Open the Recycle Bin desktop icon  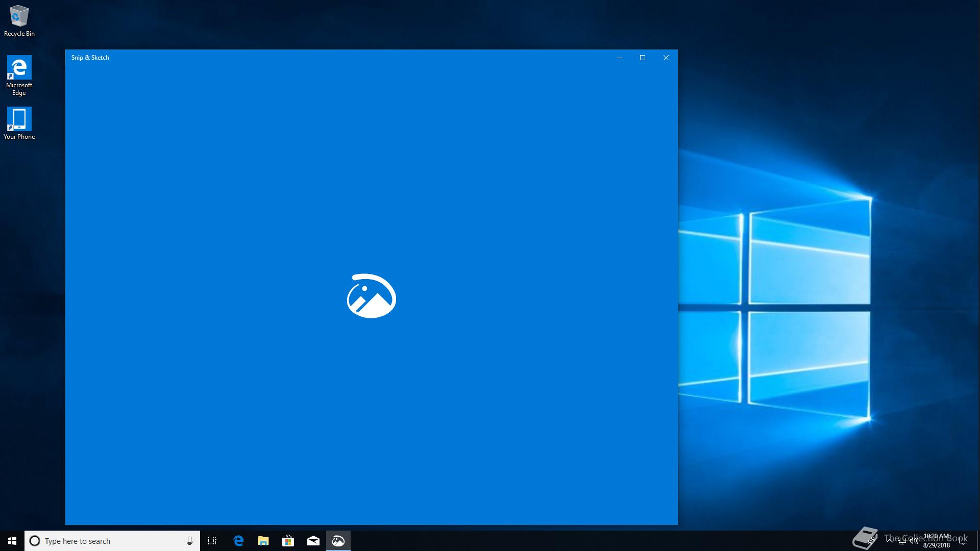19,20
